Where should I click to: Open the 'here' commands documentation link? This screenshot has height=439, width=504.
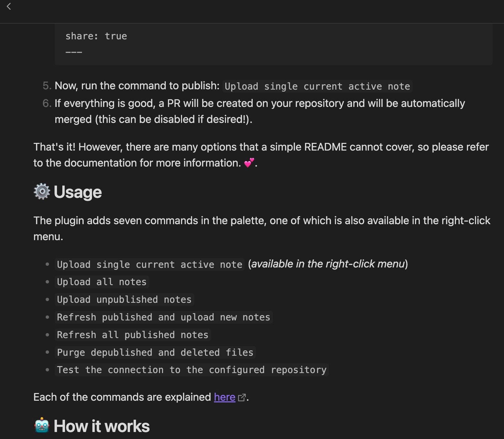coord(224,397)
